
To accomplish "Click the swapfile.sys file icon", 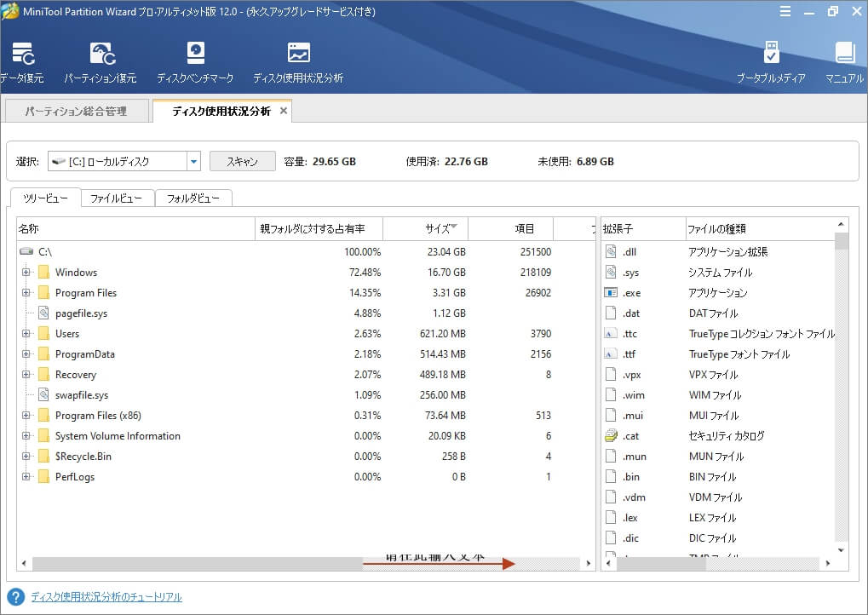I will pyautogui.click(x=43, y=394).
